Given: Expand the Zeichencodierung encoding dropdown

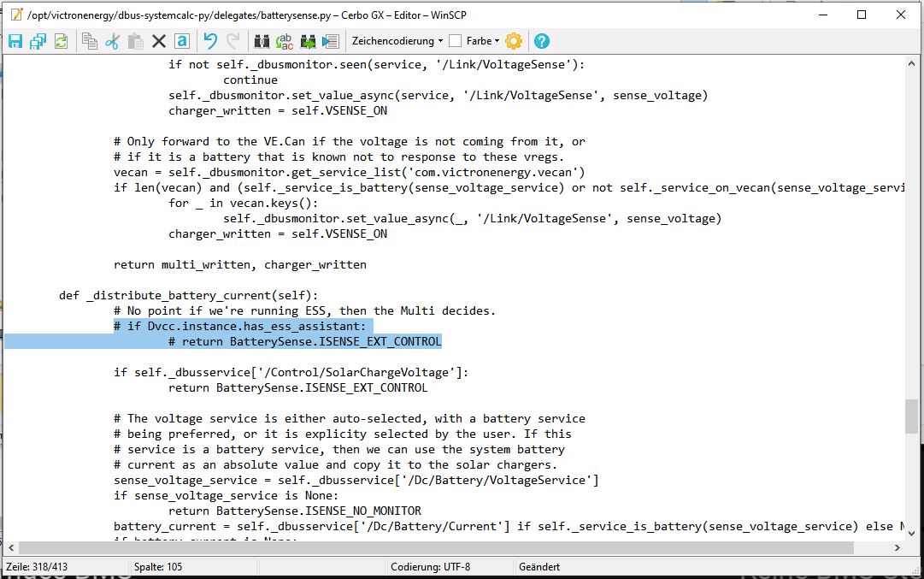Looking at the screenshot, I should pyautogui.click(x=397, y=41).
